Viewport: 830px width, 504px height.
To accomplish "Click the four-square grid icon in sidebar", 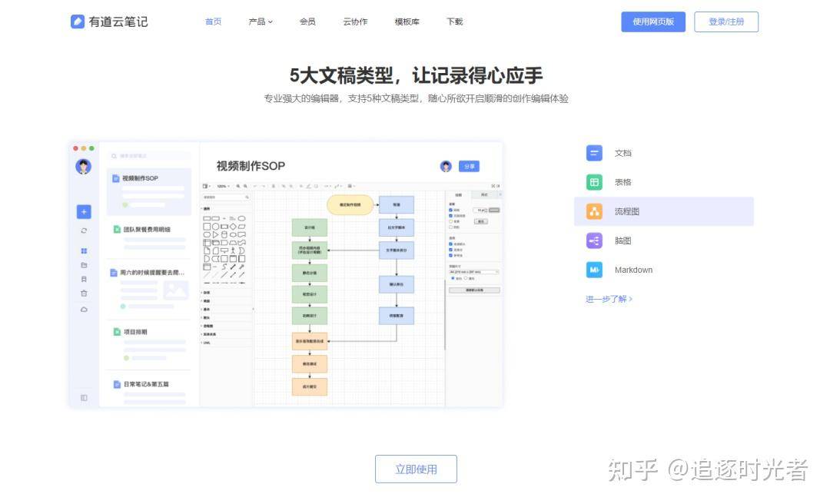I will (x=84, y=251).
